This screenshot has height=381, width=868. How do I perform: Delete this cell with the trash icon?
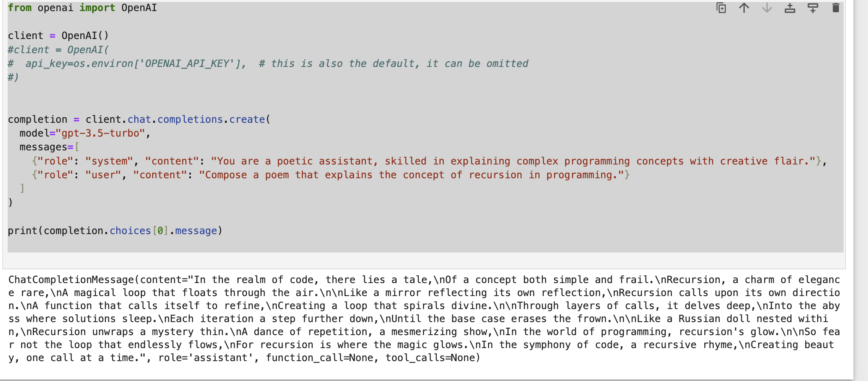[x=835, y=8]
